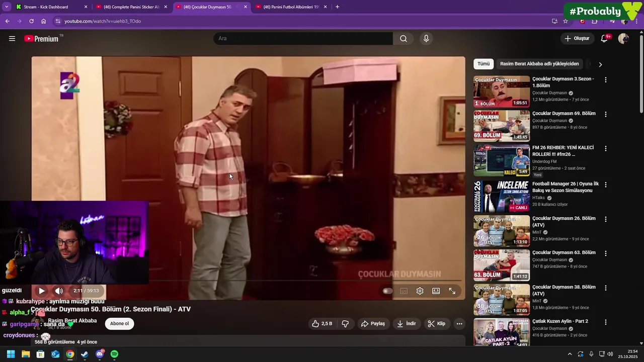This screenshot has height=362, width=644.
Task: Go to the YouTube Premium home logo
Action: 41,39
